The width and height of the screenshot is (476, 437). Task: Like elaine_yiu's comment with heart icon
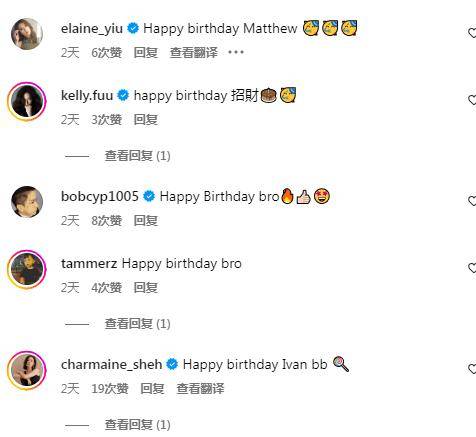tap(472, 33)
